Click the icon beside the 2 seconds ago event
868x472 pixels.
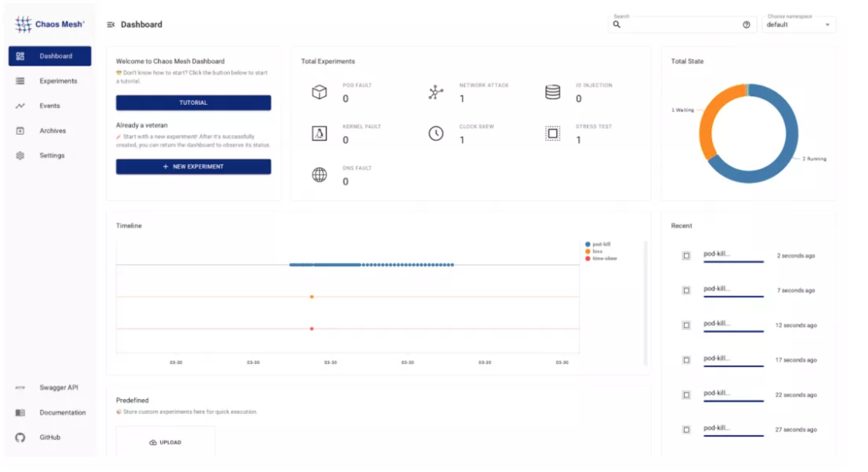point(686,256)
